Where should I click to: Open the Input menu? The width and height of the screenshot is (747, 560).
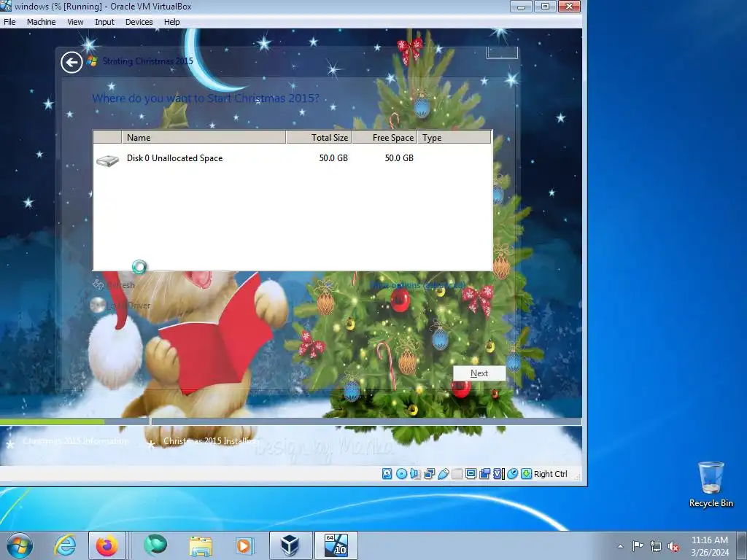click(104, 22)
